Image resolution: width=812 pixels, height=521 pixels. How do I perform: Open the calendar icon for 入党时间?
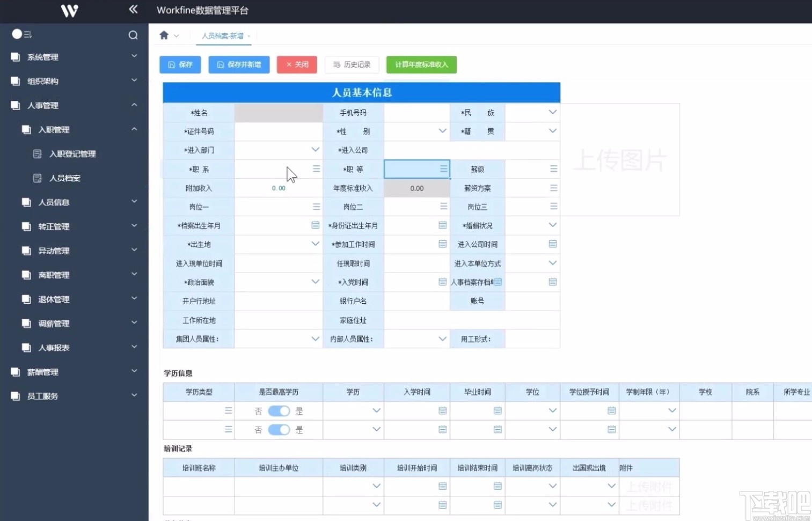pos(442,282)
